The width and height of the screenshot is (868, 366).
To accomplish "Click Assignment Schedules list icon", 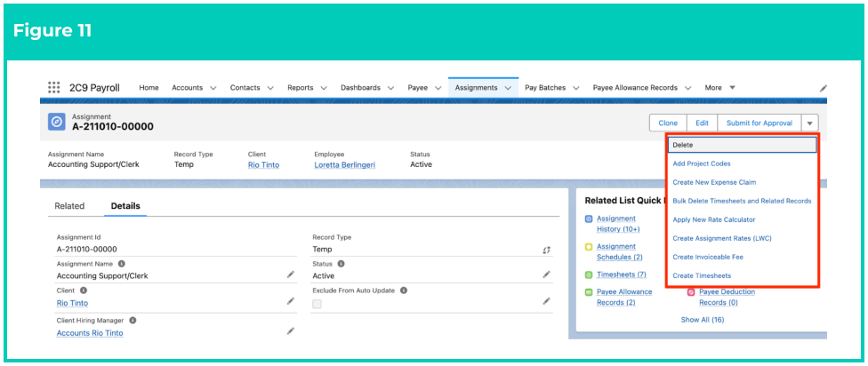I will coord(589,247).
